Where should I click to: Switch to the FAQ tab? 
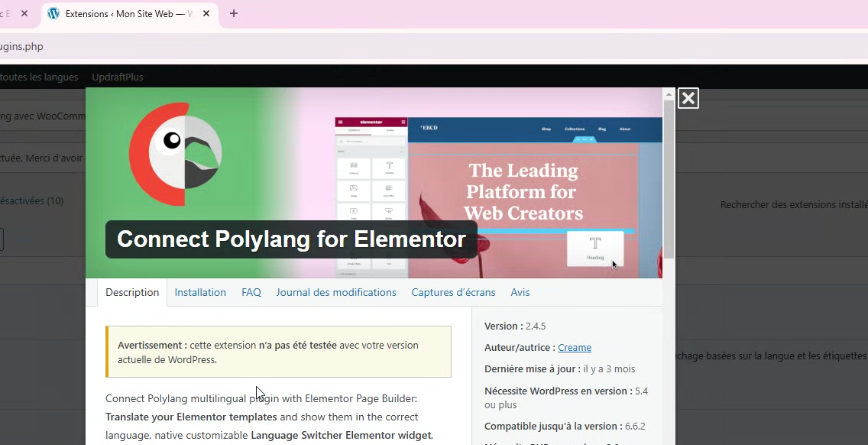click(251, 293)
